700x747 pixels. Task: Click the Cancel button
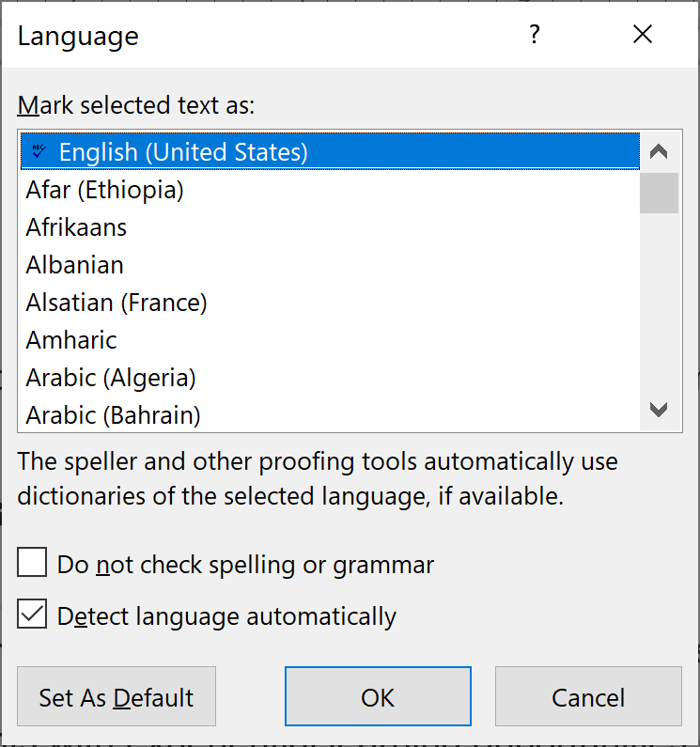[588, 697]
